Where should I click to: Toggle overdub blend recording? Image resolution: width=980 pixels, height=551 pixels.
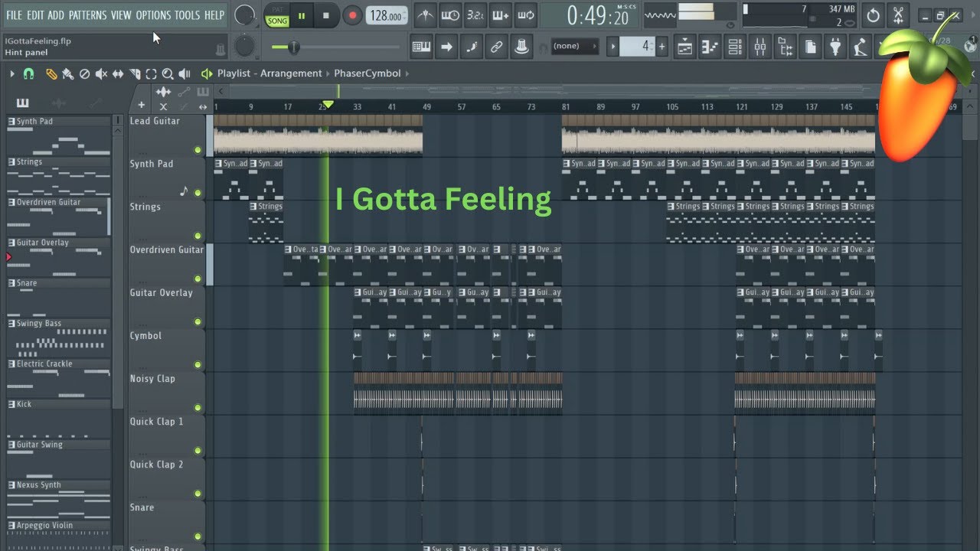[500, 15]
